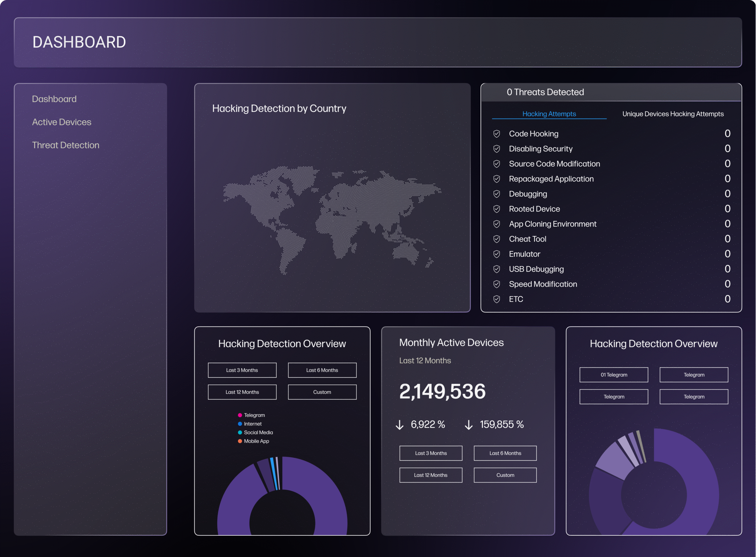Select Last 3 Months in Hacking Detection Overview
The width and height of the screenshot is (756, 557).
coord(242,370)
